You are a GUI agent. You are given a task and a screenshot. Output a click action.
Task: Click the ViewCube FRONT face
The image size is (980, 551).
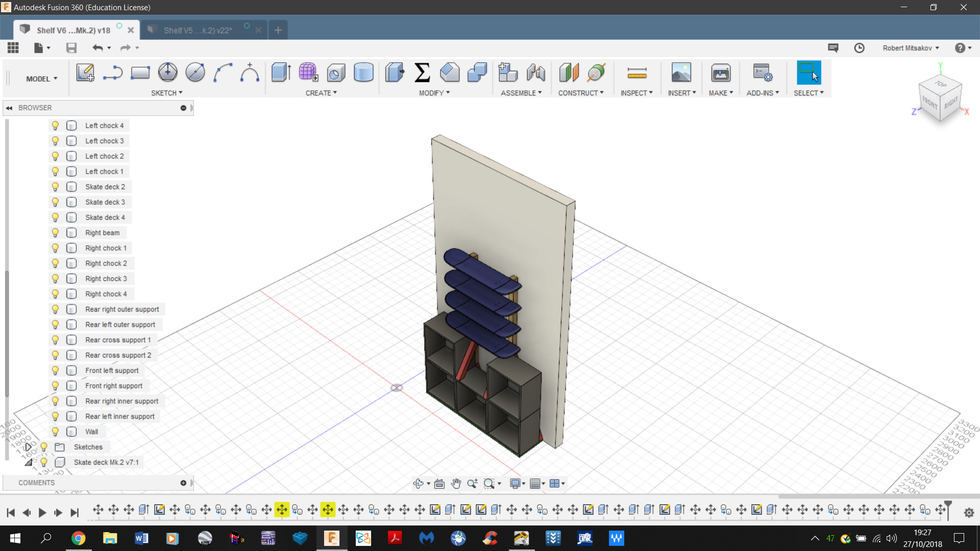coord(929,103)
